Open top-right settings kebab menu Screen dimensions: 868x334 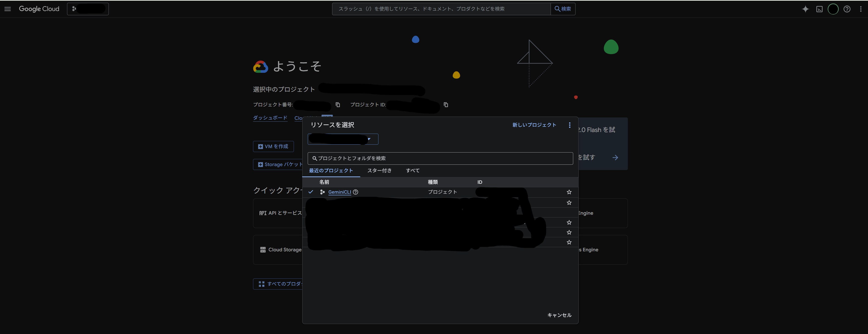[861, 9]
